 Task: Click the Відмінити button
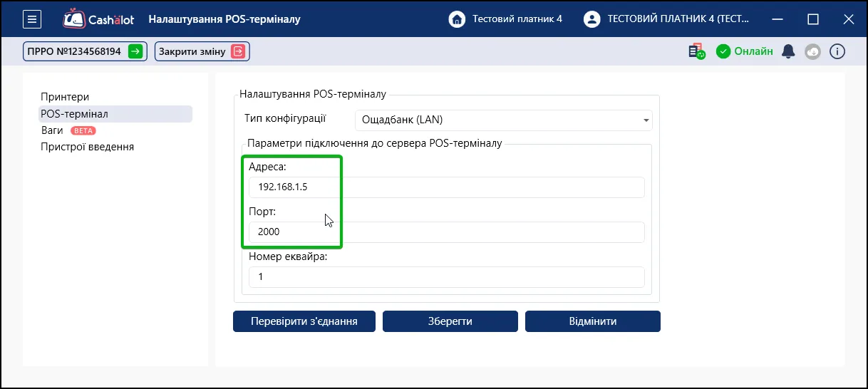click(x=593, y=321)
